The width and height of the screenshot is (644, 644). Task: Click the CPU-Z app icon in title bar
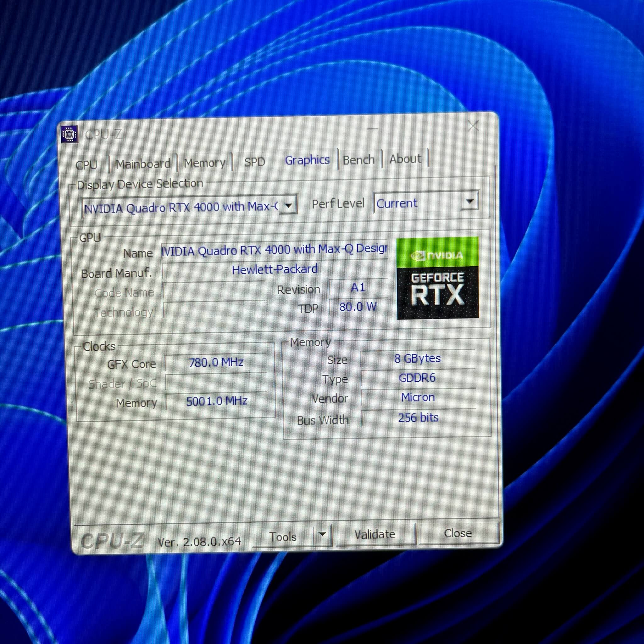(70, 134)
